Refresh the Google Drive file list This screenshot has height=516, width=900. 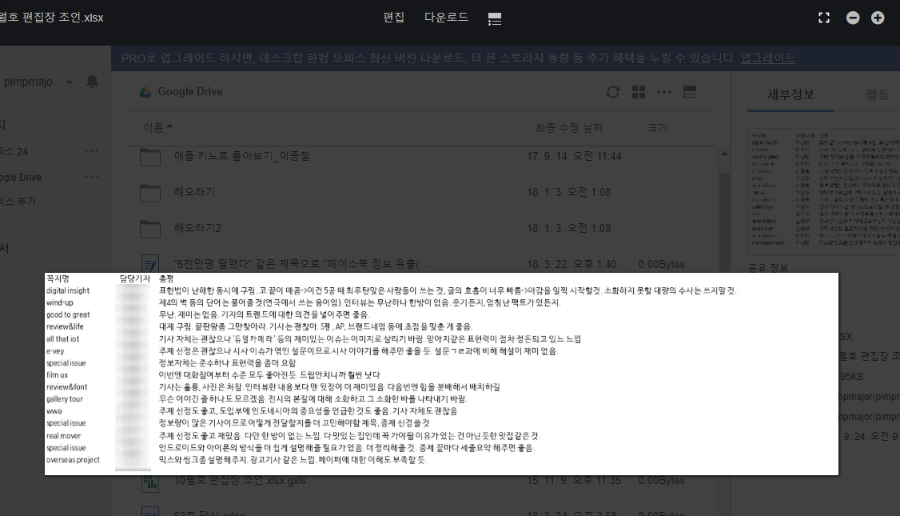pyautogui.click(x=613, y=92)
